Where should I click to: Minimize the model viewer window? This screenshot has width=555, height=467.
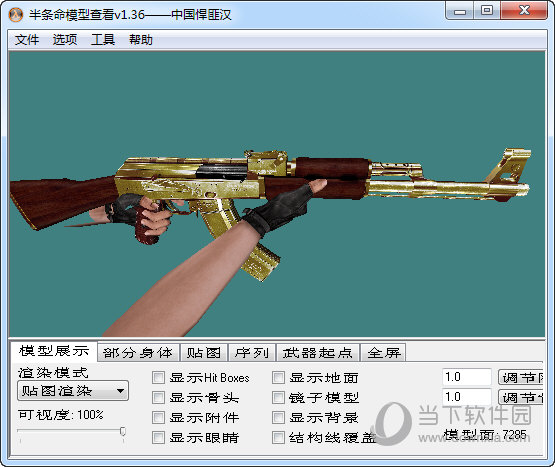tap(460, 11)
